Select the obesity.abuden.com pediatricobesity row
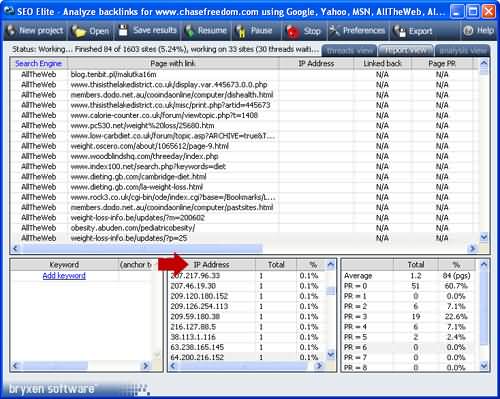 click(245, 228)
